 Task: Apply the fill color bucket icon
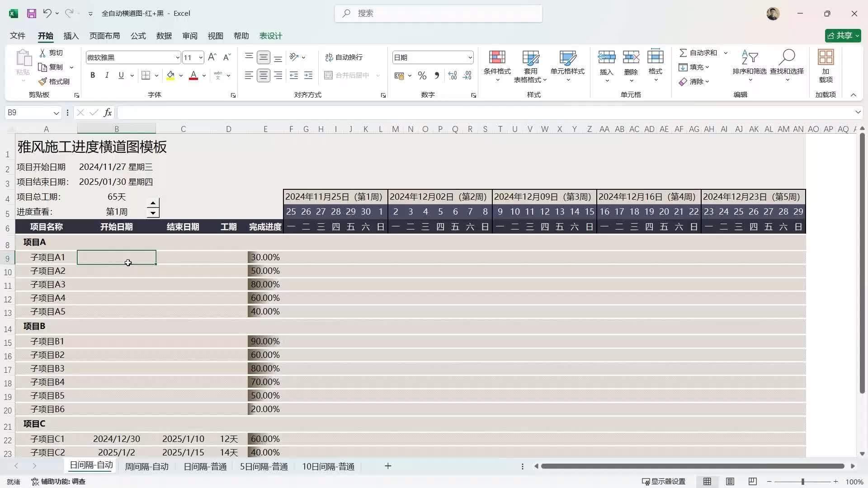click(170, 75)
